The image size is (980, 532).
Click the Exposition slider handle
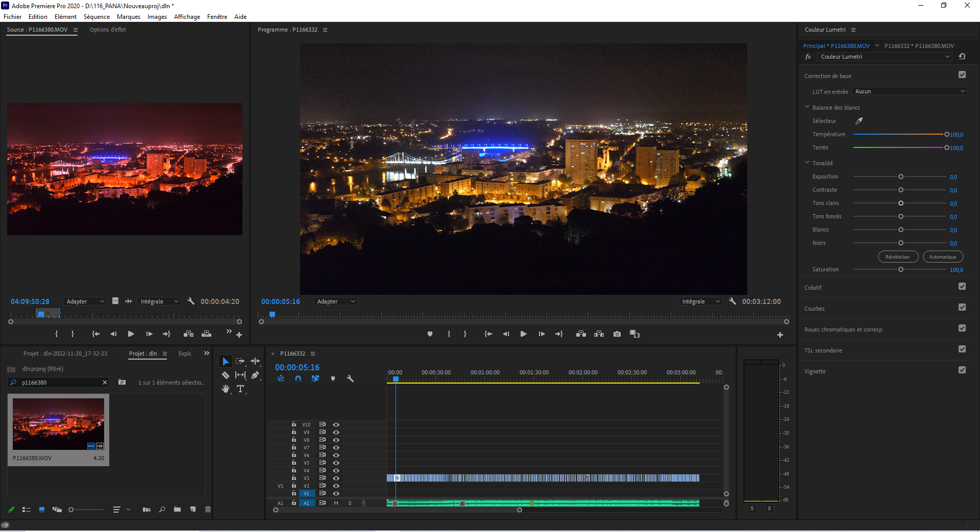pyautogui.click(x=901, y=177)
